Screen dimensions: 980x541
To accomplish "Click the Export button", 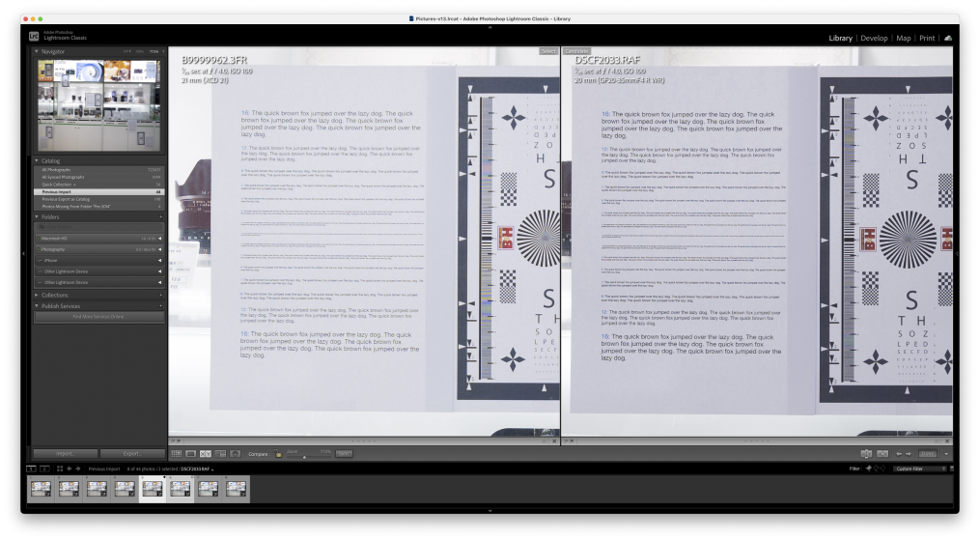I will point(130,453).
